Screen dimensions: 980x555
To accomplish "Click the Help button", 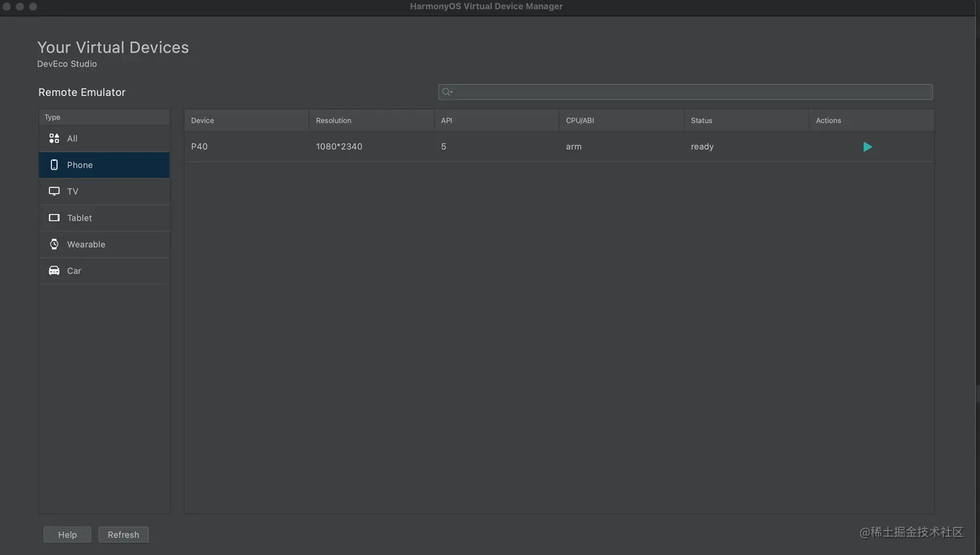I will tap(67, 534).
